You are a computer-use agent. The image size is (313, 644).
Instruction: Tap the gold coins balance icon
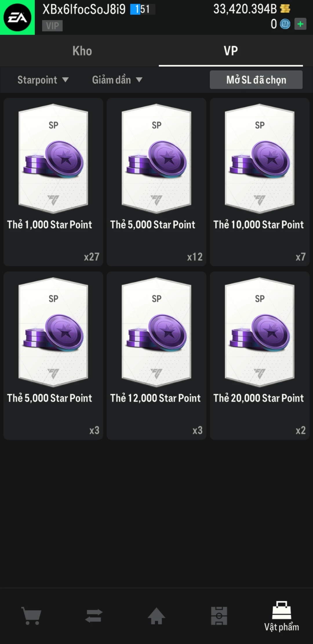coord(285,9)
